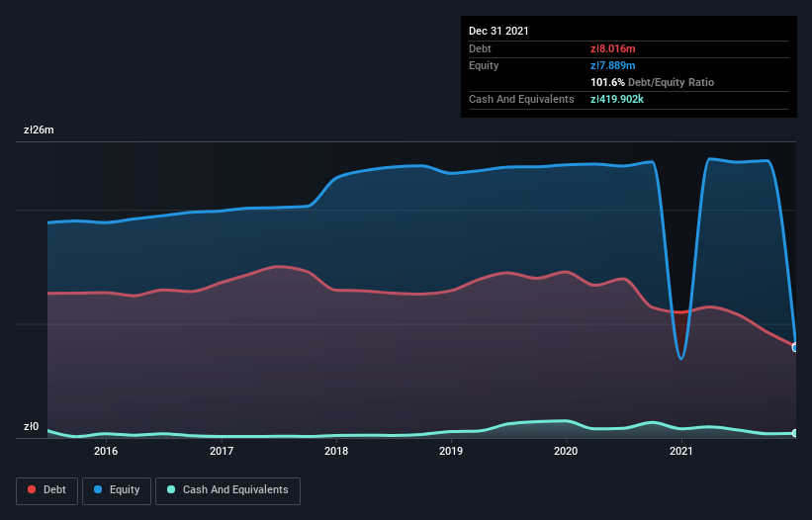The height and width of the screenshot is (520, 812).
Task: Click the Dec 31 2021 tooltip date
Action: tap(498, 31)
